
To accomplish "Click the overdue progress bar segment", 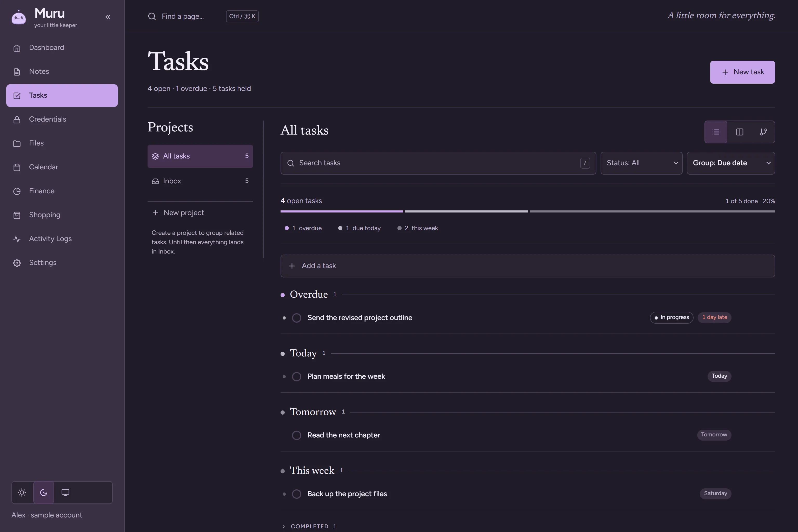I will coord(342,212).
